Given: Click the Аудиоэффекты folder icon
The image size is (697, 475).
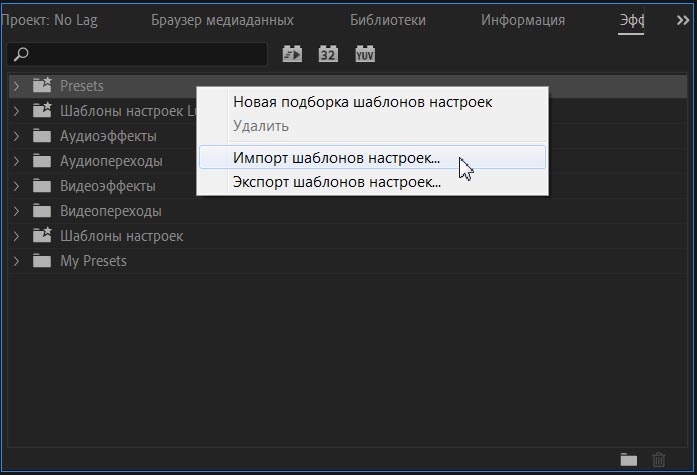Looking at the screenshot, I should (42, 136).
